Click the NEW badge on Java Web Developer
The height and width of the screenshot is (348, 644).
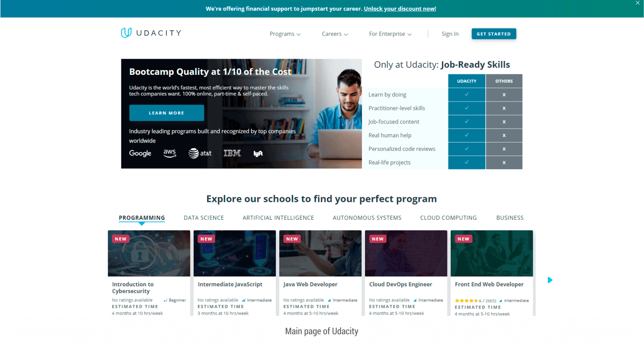pos(292,239)
